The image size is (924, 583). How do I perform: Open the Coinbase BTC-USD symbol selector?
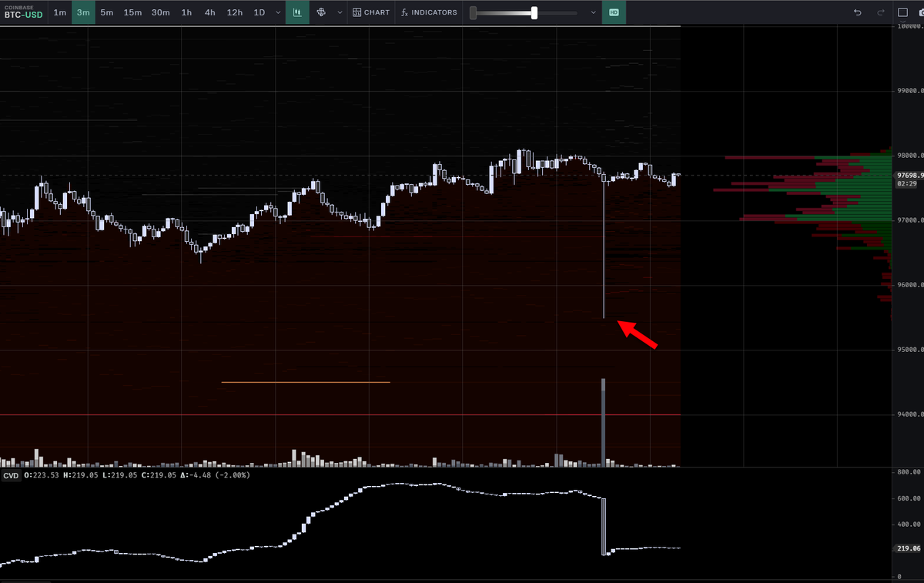pyautogui.click(x=23, y=12)
